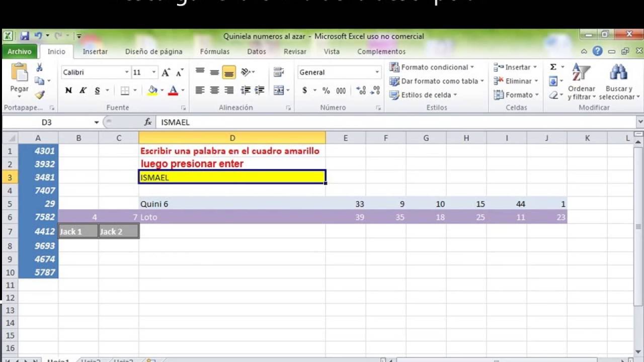The height and width of the screenshot is (362, 644).
Task: Toggle align text left
Action: [200, 90]
